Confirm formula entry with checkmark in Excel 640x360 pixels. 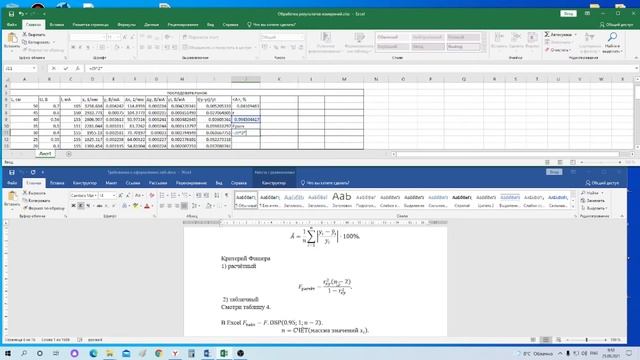click(x=66, y=69)
